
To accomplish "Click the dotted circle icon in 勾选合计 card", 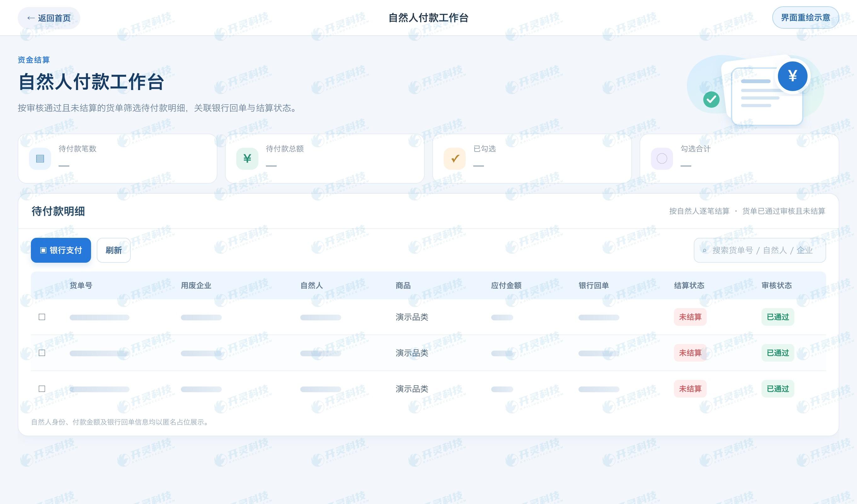I will [662, 158].
